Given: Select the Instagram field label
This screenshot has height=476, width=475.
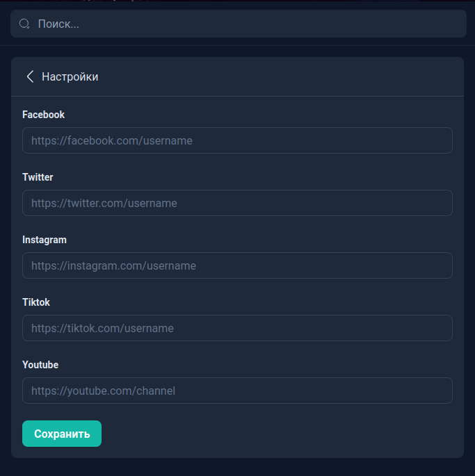Looking at the screenshot, I should (45, 240).
